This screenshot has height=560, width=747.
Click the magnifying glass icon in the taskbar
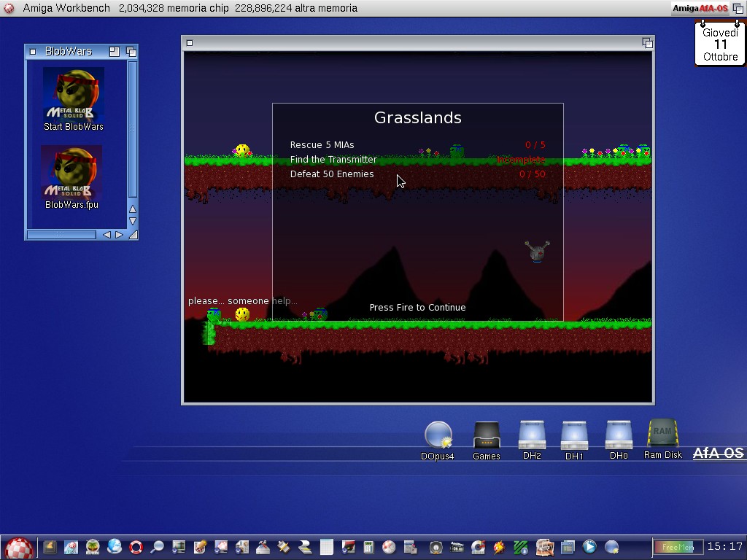pos(157,547)
